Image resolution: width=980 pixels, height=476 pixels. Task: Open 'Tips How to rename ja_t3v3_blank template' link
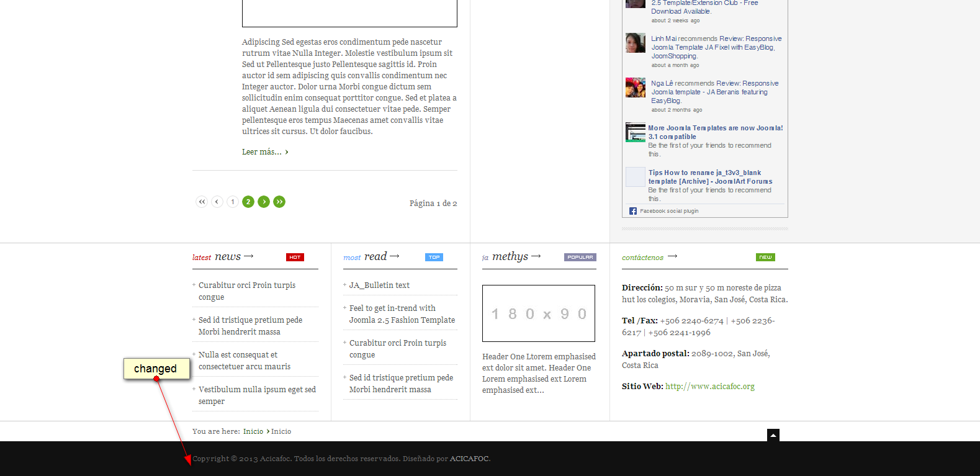711,177
